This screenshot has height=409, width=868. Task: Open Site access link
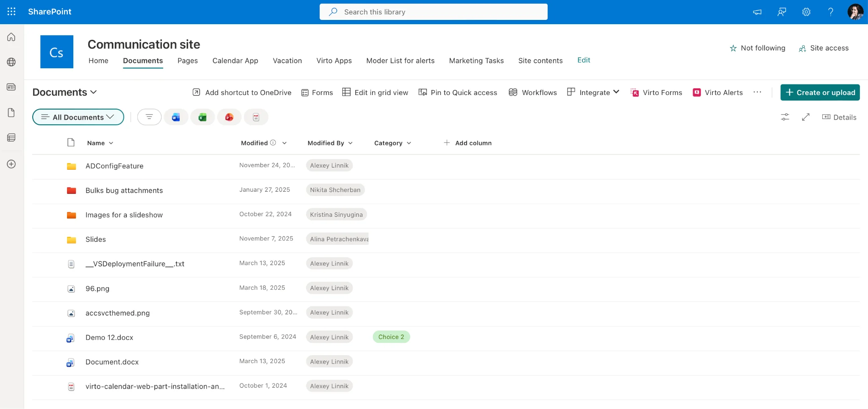pos(823,48)
